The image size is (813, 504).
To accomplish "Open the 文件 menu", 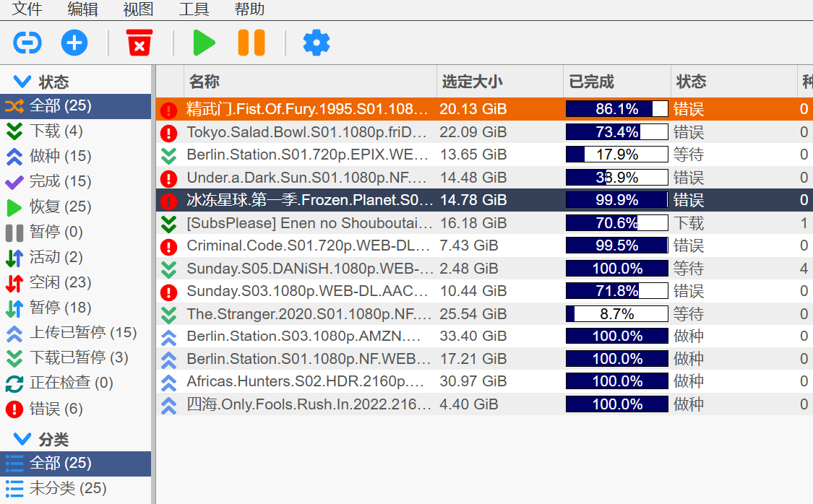I will point(27,9).
